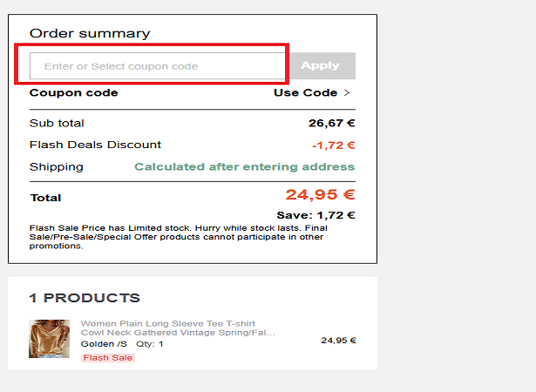Open the golden T-shirt product thumbnail

(50, 339)
